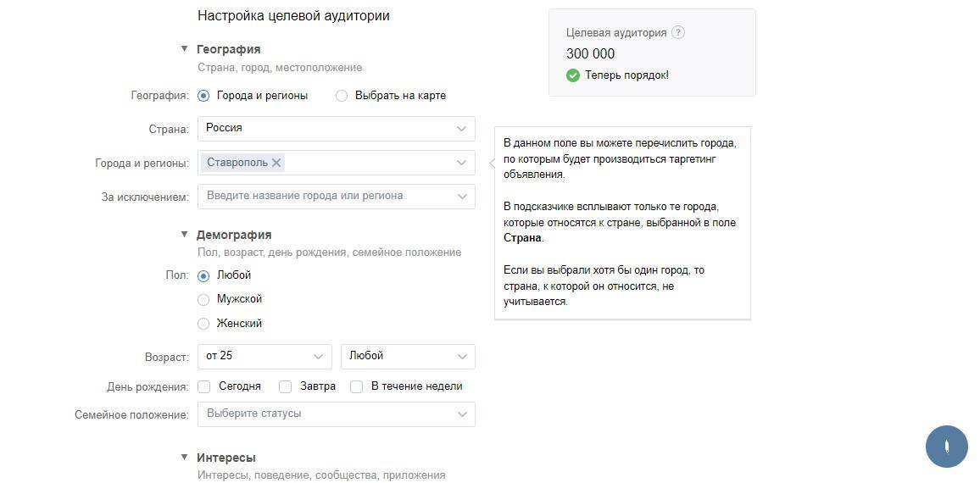The image size is (980, 483).
Task: Select Женский gender option
Action: tap(203, 324)
